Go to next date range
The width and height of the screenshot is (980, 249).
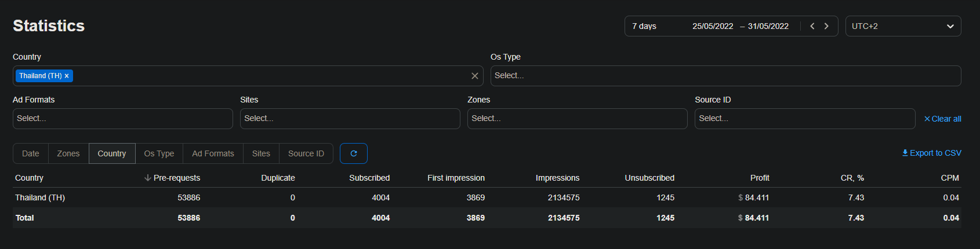click(x=826, y=26)
